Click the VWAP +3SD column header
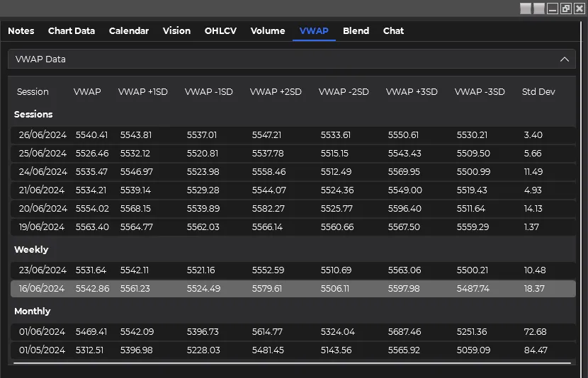 point(412,92)
